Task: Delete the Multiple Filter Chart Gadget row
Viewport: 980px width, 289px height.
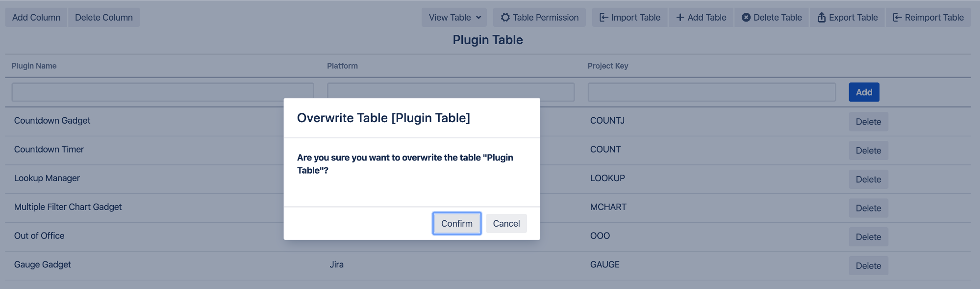Action: [x=868, y=208]
